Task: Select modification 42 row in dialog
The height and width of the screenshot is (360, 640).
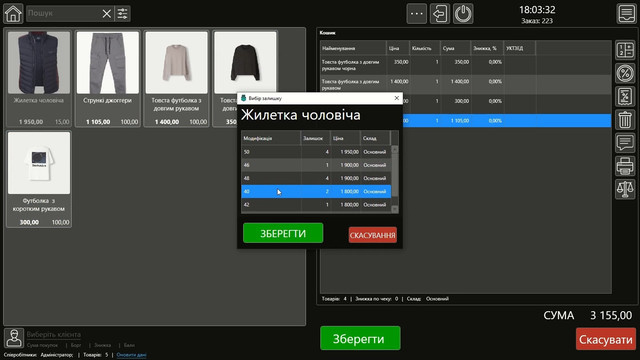Action: (x=316, y=204)
